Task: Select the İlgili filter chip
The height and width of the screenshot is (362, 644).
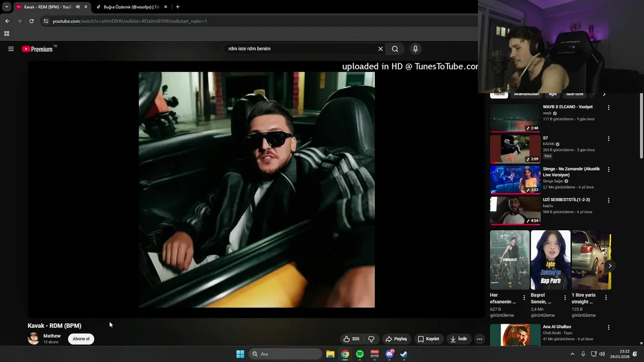Action: (x=552, y=94)
